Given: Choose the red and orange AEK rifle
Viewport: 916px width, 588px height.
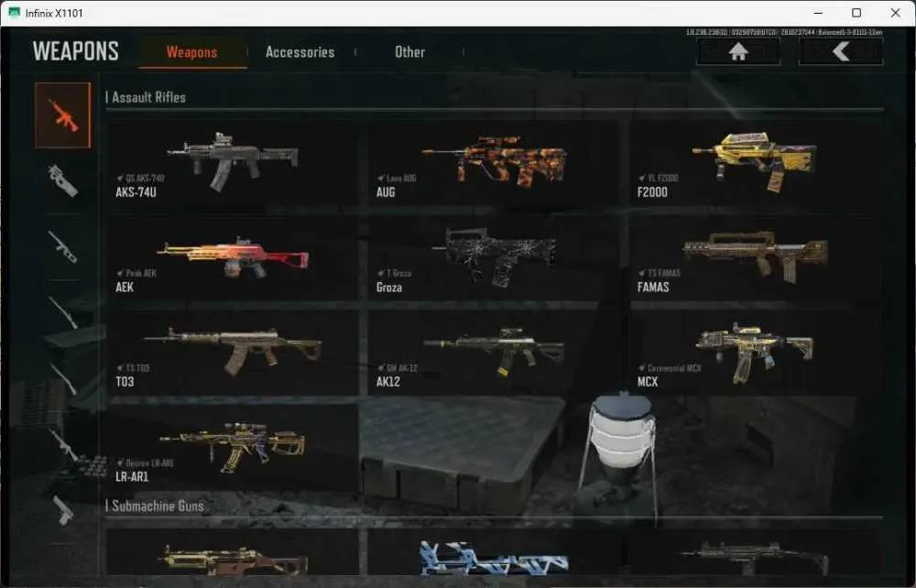Looking at the screenshot, I should coord(233,258).
